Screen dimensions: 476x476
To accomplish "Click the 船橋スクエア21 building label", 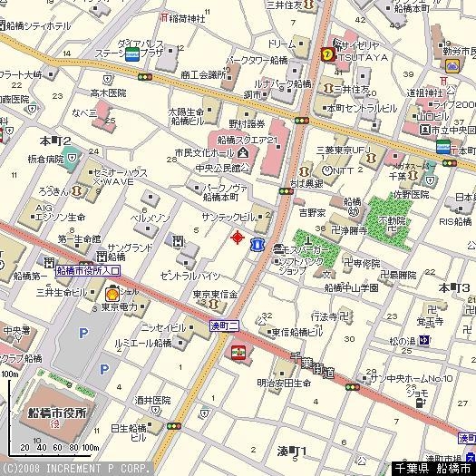I will [248, 141].
